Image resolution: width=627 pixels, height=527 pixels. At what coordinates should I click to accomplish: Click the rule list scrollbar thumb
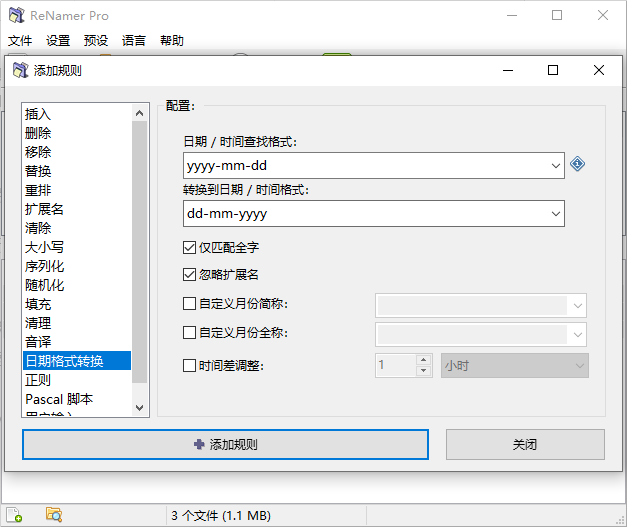(x=140, y=252)
